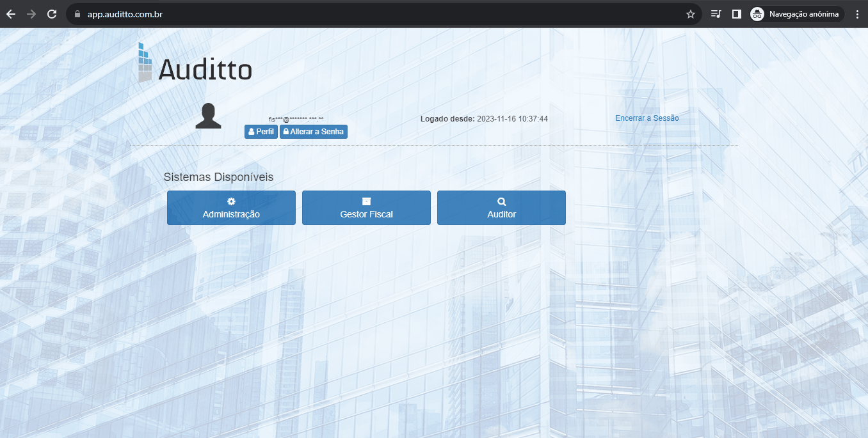Click the lock icon in address bar

[x=78, y=14]
